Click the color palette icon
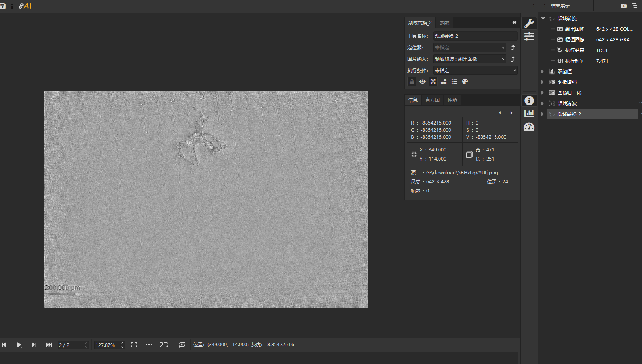 tap(465, 82)
